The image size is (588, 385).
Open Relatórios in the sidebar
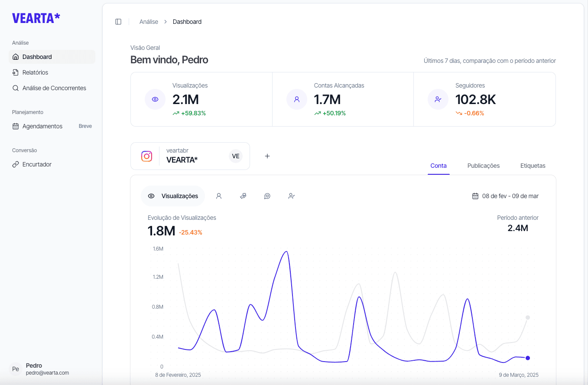(35, 72)
